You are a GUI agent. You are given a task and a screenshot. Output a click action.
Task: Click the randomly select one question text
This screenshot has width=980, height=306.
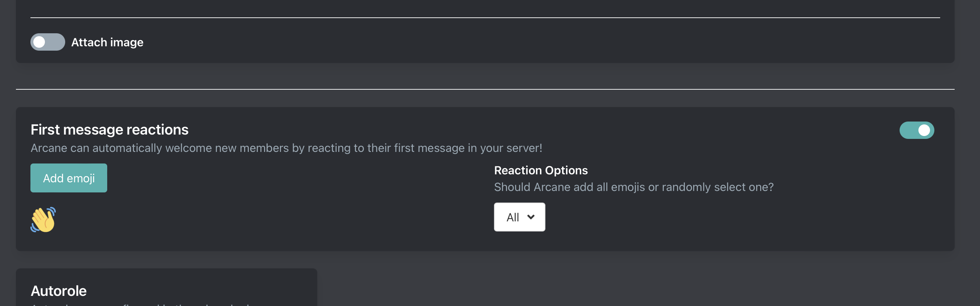click(633, 187)
